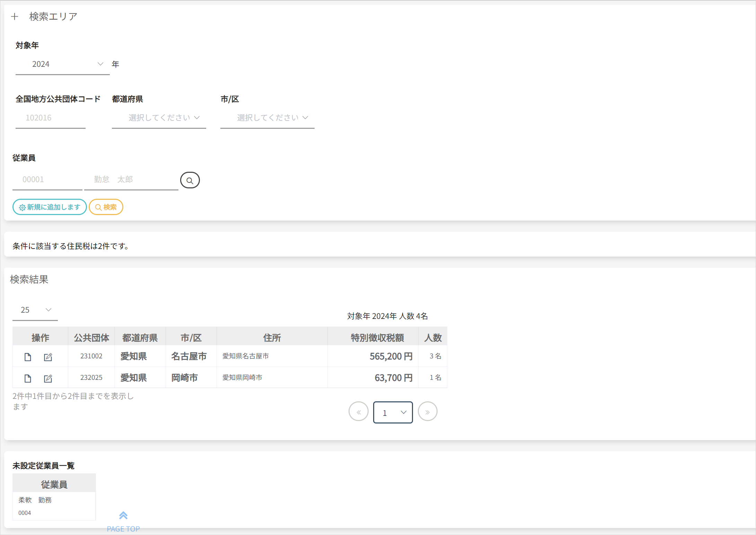Click the PAGE TOP arrow icon
The height and width of the screenshot is (535, 756).
click(123, 516)
